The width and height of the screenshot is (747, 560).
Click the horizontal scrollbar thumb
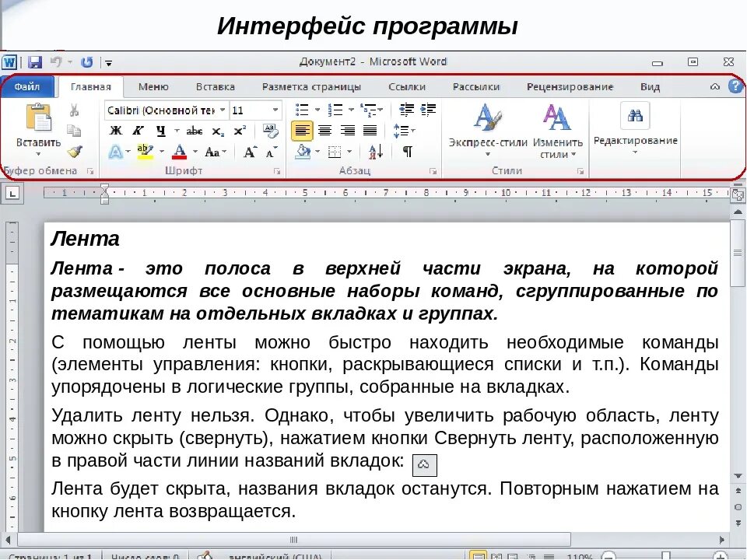click(x=293, y=540)
